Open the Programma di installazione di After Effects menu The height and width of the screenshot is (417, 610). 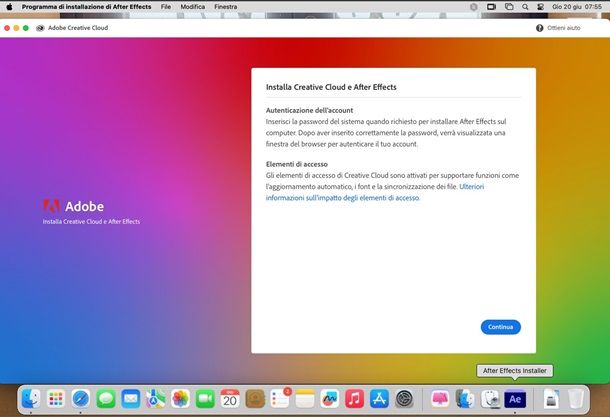[x=86, y=7]
